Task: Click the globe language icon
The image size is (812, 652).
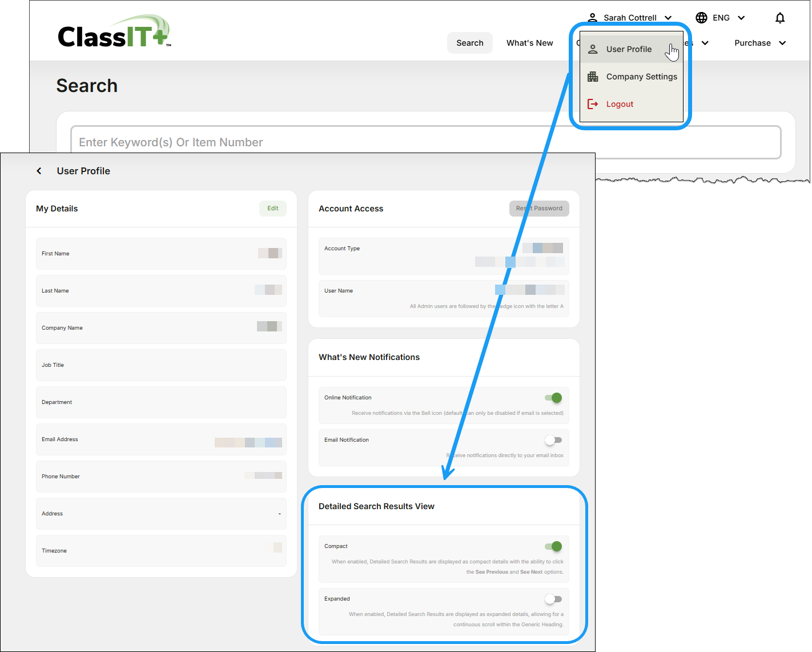Action: 701,18
